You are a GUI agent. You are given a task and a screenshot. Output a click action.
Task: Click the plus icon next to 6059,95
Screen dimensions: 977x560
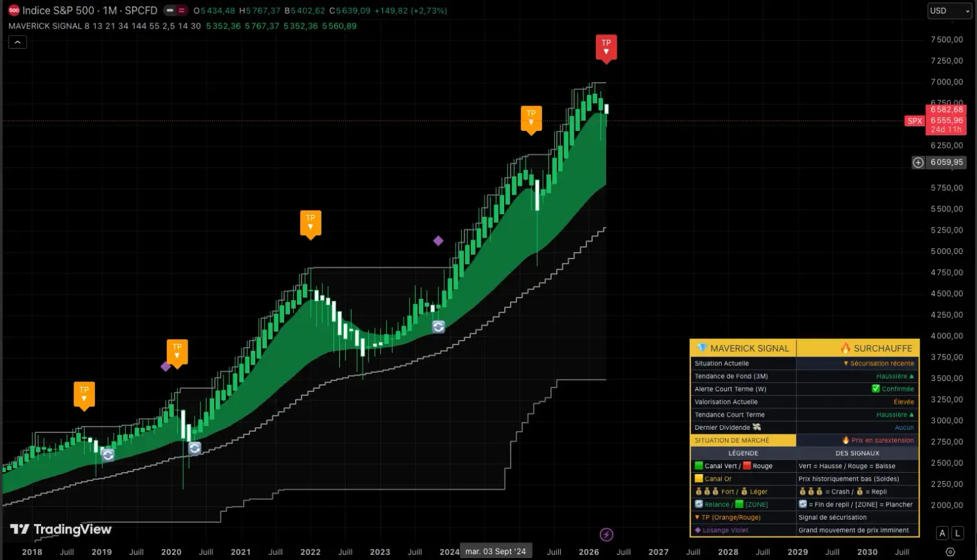point(918,162)
